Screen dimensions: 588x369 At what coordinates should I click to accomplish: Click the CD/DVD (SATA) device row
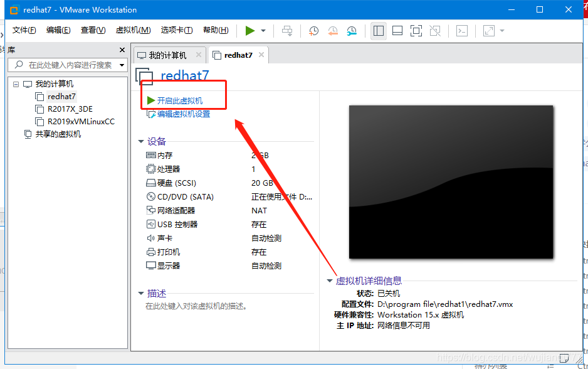[x=229, y=196]
